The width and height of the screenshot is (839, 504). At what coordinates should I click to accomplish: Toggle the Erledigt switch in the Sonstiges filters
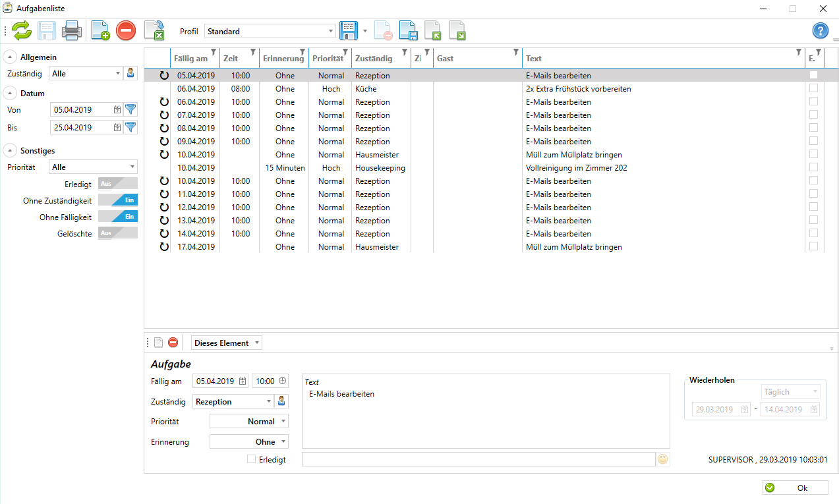[118, 184]
